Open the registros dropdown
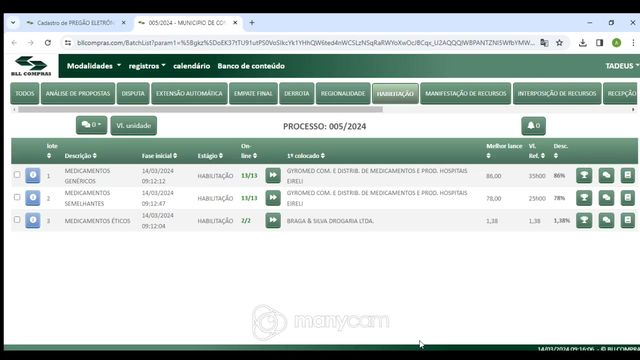 click(x=147, y=66)
